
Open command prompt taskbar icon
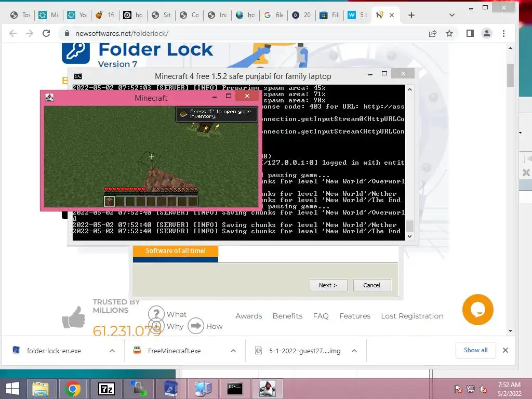tap(235, 389)
